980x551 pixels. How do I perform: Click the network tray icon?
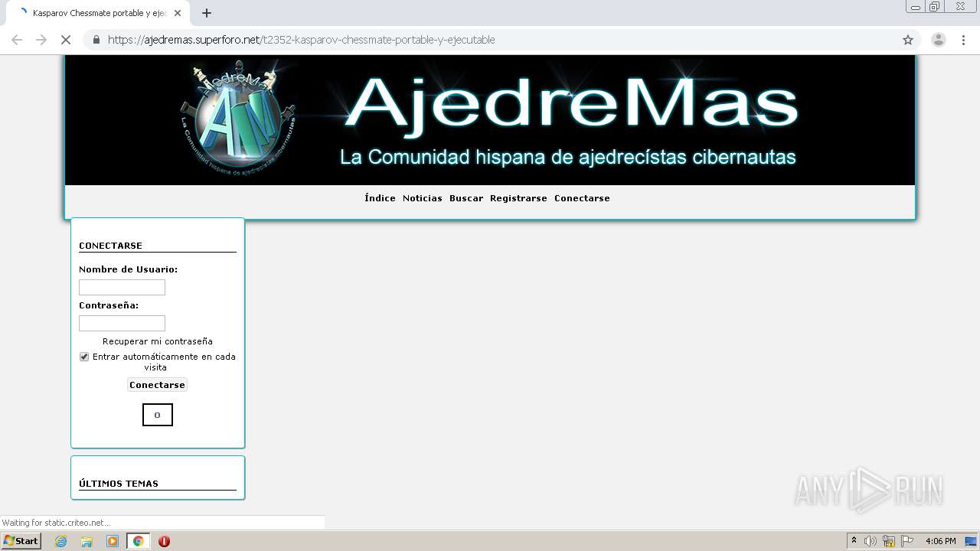(x=889, y=541)
